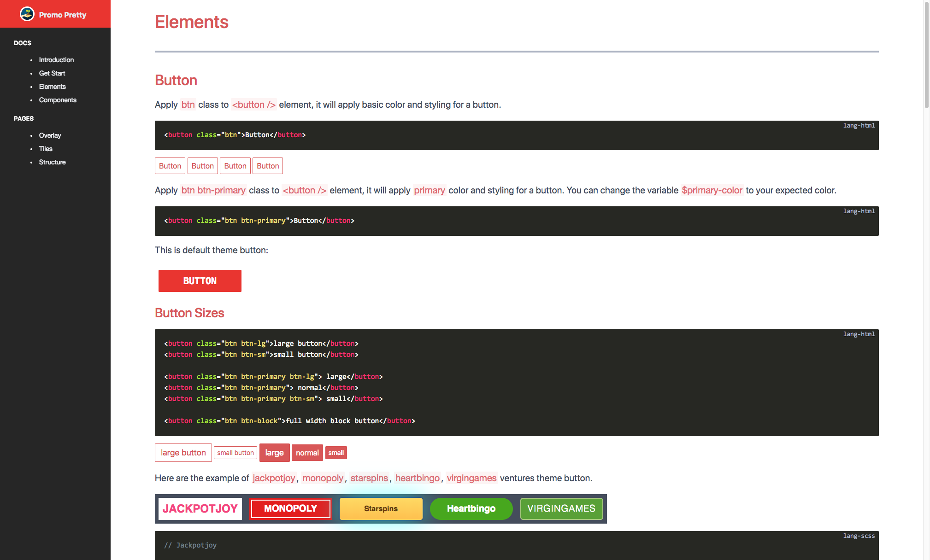
Task: Open the Introduction docs link
Action: [x=56, y=60]
